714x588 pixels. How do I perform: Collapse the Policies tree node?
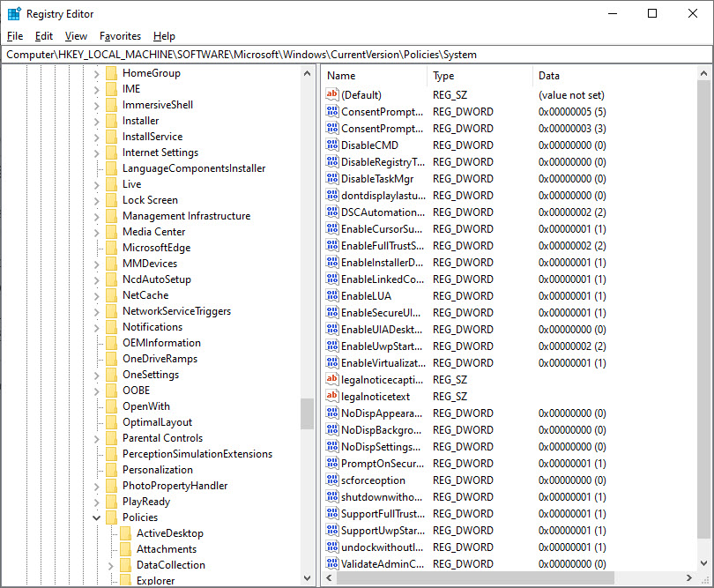tap(97, 517)
